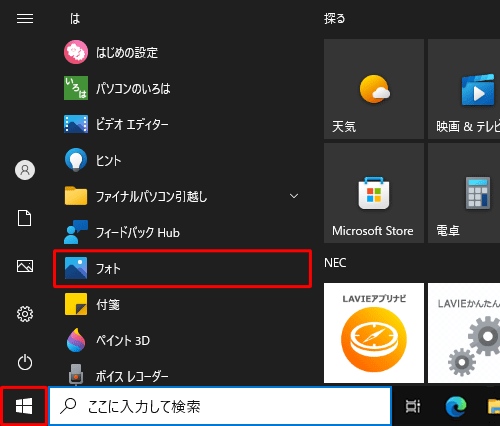Open Documents from the Start sidebar

coord(25,218)
